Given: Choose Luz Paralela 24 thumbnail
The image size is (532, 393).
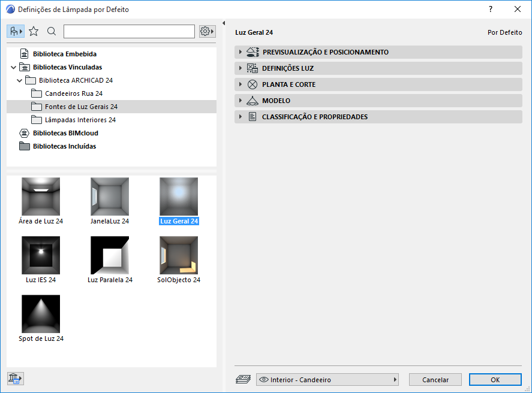Looking at the screenshot, I should click(110, 255).
